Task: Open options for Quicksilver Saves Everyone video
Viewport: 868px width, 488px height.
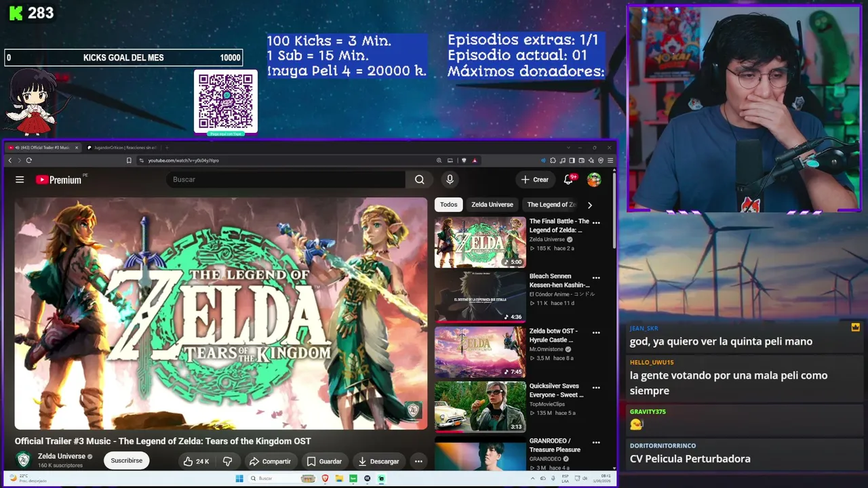Action: (x=596, y=387)
